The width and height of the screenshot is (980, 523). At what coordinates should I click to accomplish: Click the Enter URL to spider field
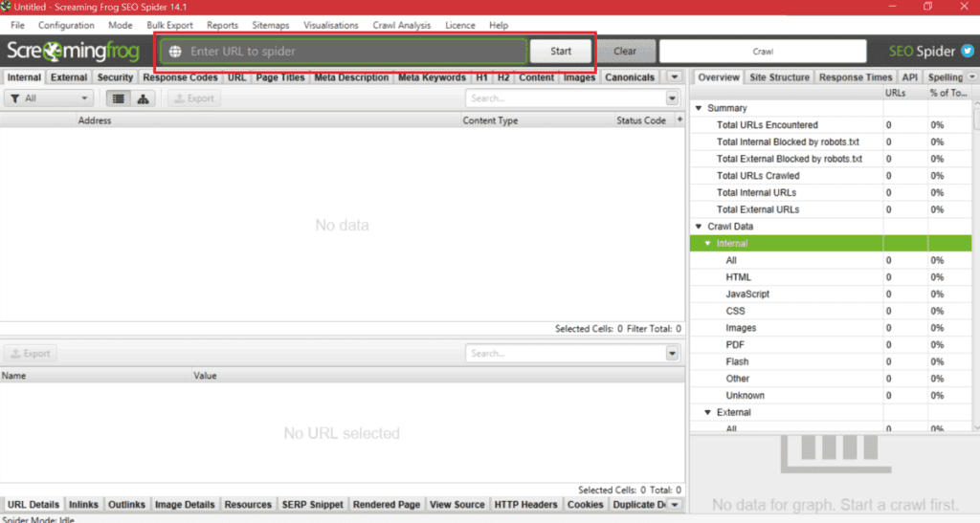click(x=344, y=52)
